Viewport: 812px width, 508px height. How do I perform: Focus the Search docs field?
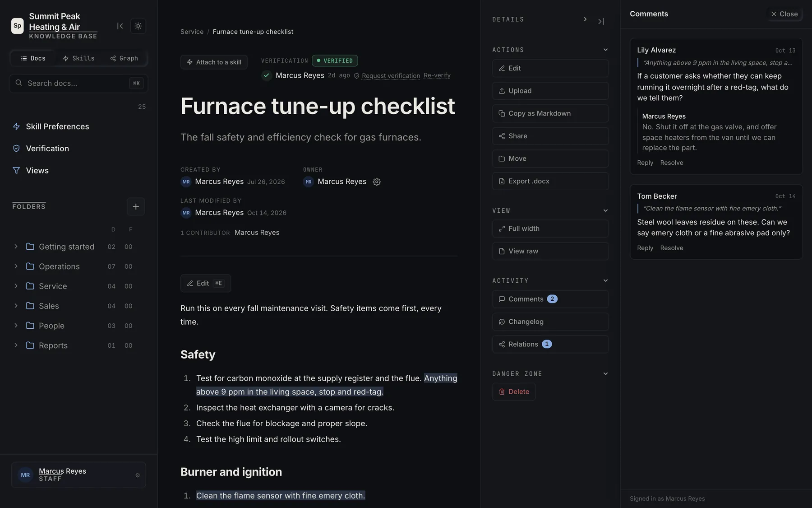tap(78, 84)
